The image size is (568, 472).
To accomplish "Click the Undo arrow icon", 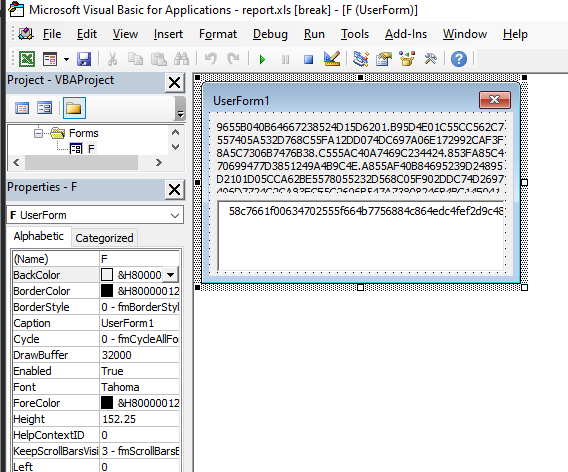I will (x=210, y=59).
